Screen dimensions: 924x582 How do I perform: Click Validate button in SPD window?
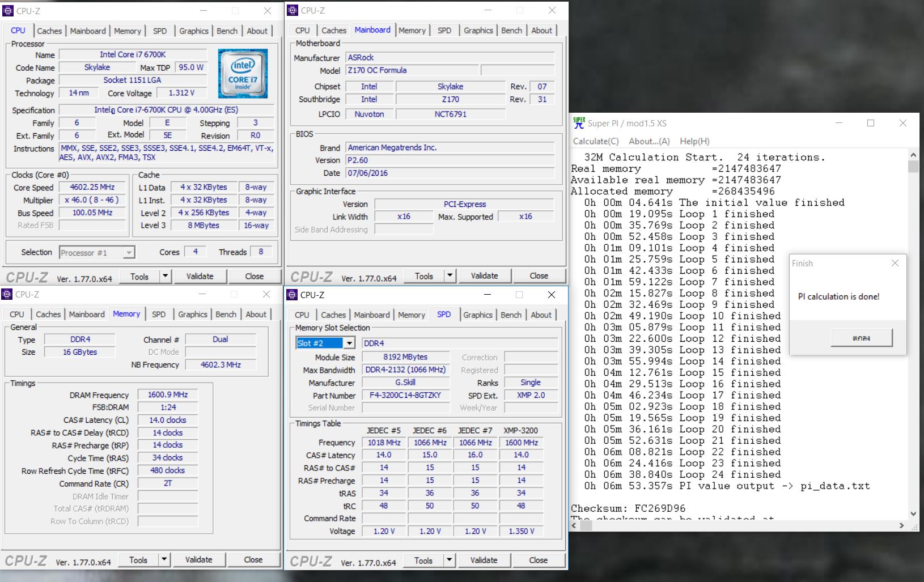click(484, 560)
